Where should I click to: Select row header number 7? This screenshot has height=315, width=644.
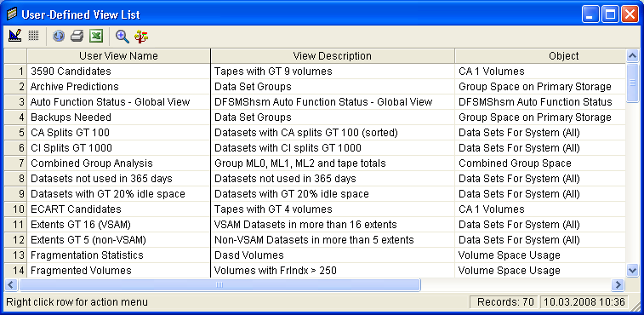pyautogui.click(x=15, y=163)
